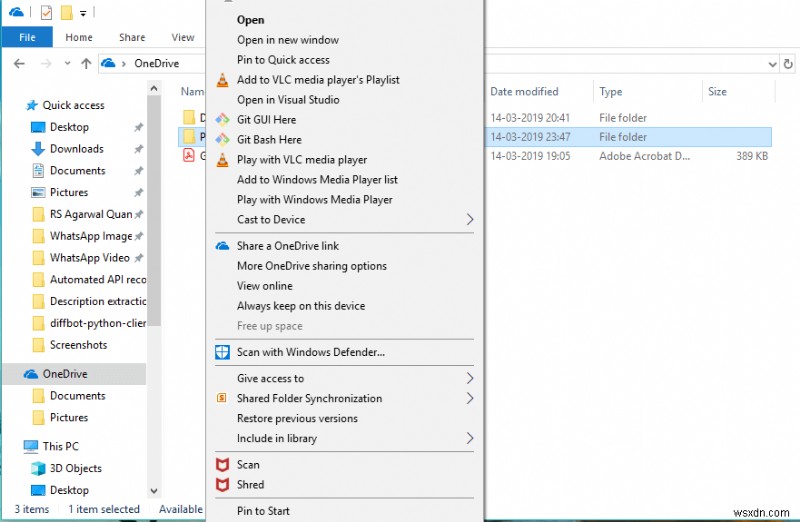Click navigation pane scroll up arrow
The image size is (800, 522).
pos(154,88)
